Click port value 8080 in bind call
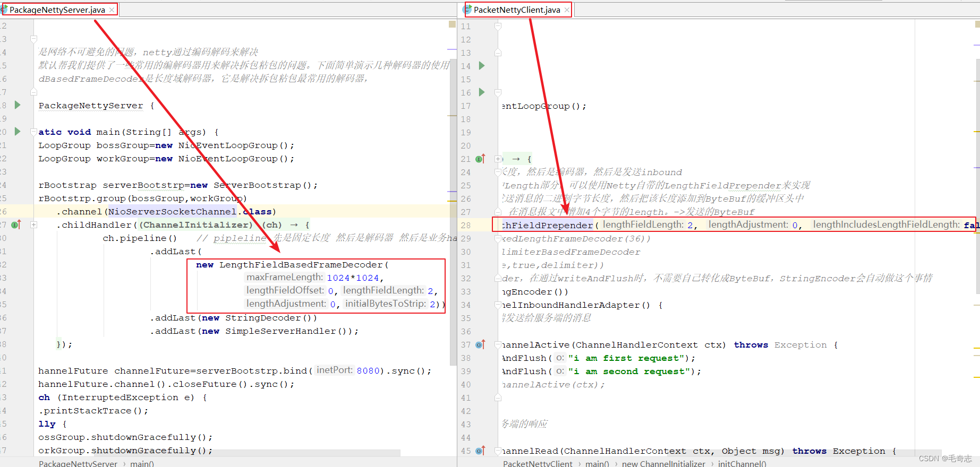This screenshot has height=467, width=980. [368, 370]
